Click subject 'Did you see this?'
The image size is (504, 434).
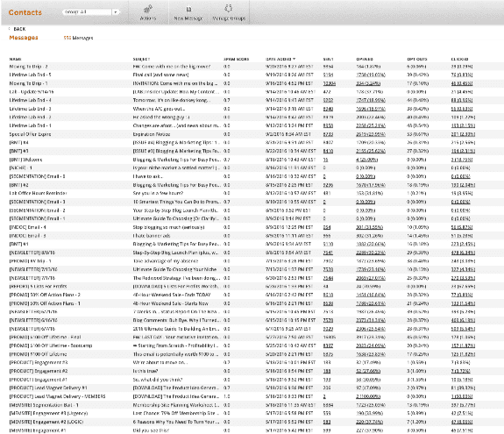[151, 430]
